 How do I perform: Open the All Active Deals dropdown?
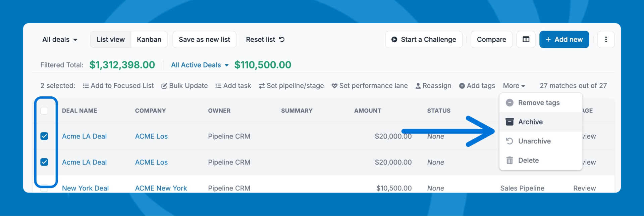[200, 65]
